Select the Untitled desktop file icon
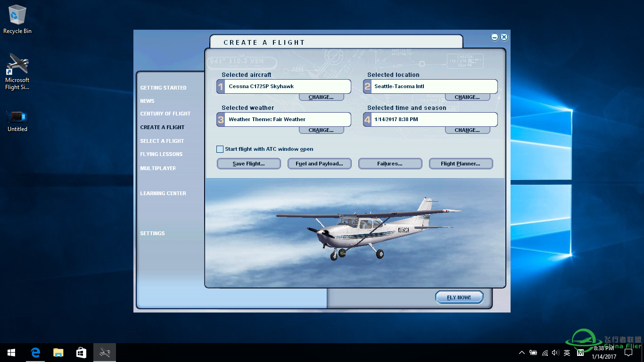This screenshot has width=644, height=362. click(x=17, y=121)
